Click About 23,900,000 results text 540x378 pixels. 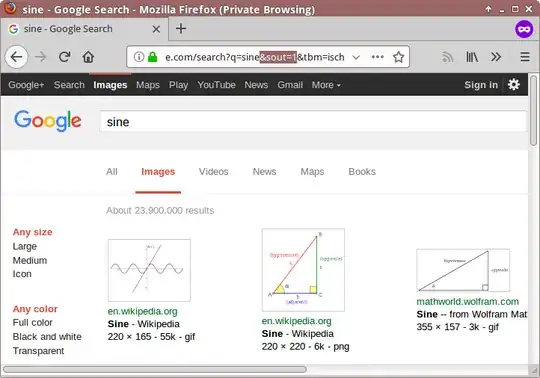[x=160, y=210]
